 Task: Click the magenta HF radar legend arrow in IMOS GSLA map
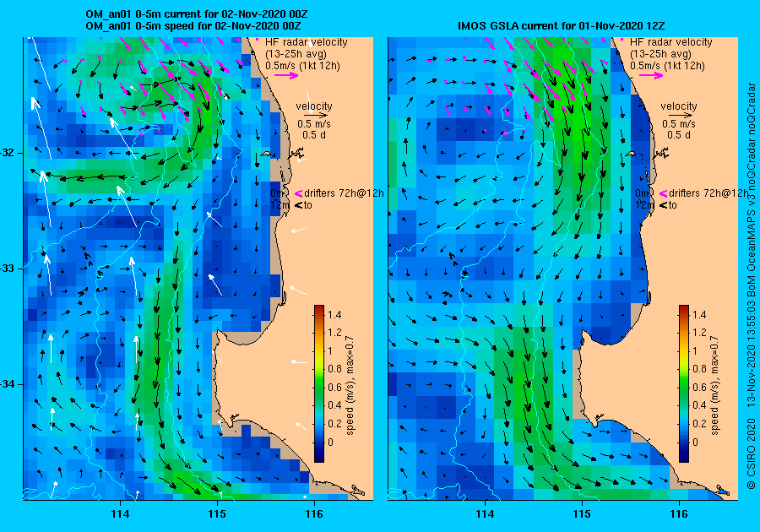(651, 75)
